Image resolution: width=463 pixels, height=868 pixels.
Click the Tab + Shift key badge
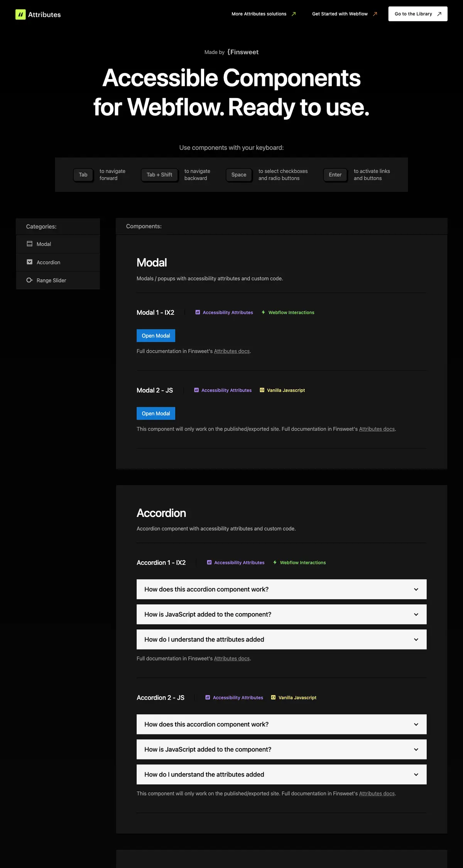pos(159,175)
